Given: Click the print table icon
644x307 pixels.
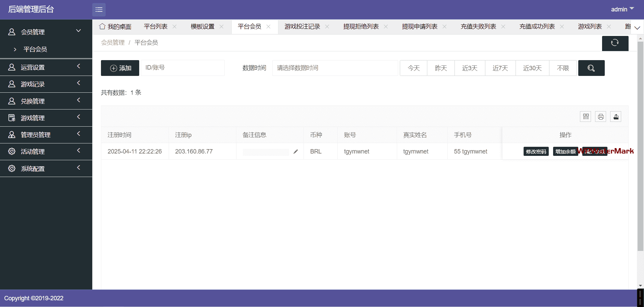Looking at the screenshot, I should [600, 117].
